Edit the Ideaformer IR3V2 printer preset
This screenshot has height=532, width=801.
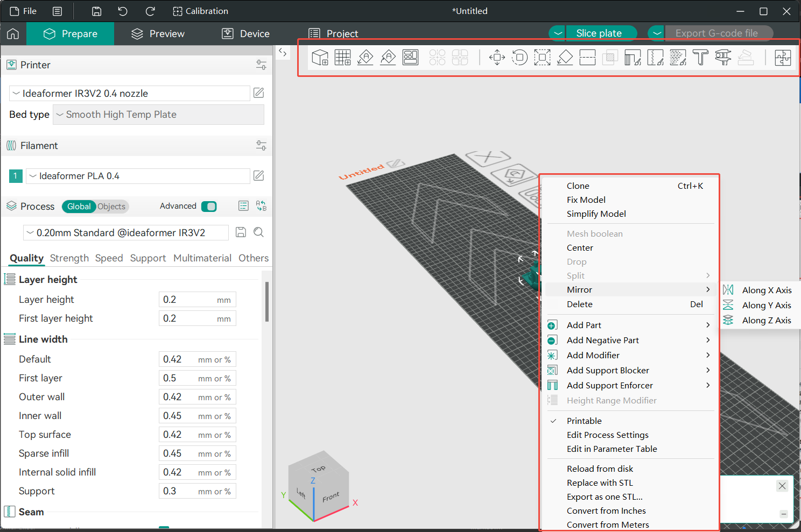259,93
